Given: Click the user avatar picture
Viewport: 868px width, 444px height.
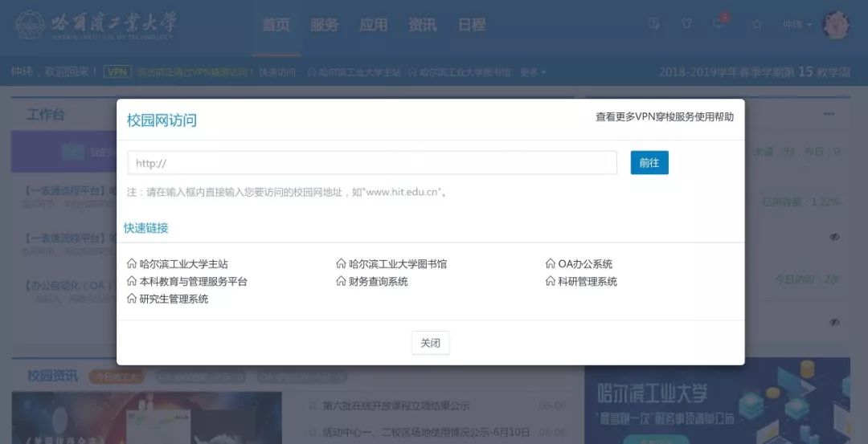Looking at the screenshot, I should point(836,25).
